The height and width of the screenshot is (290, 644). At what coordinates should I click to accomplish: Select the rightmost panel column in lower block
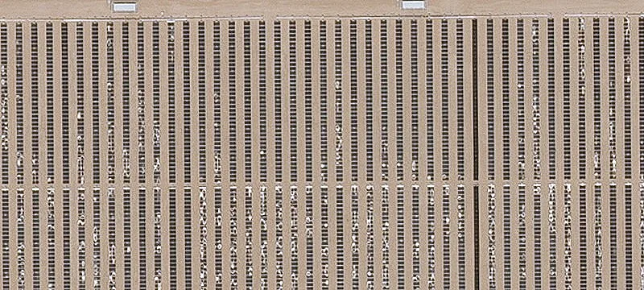point(642,237)
